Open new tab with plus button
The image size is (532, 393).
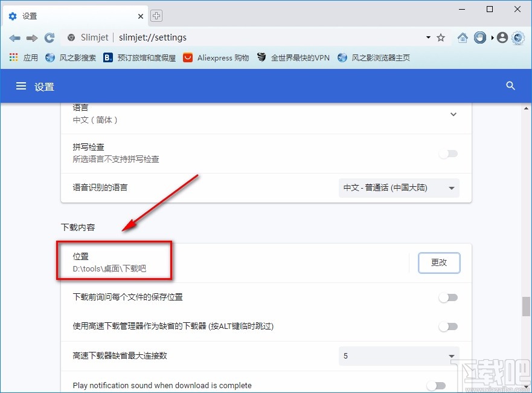[156, 16]
